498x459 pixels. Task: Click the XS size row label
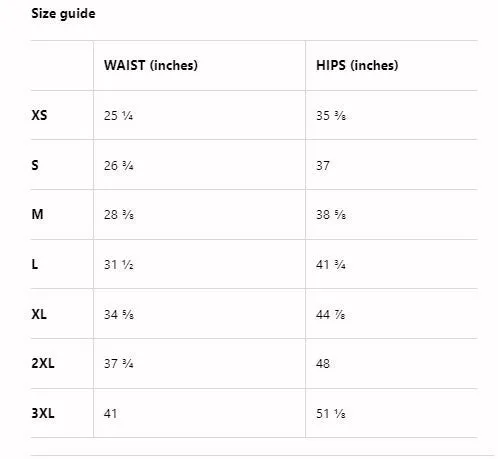pos(39,115)
